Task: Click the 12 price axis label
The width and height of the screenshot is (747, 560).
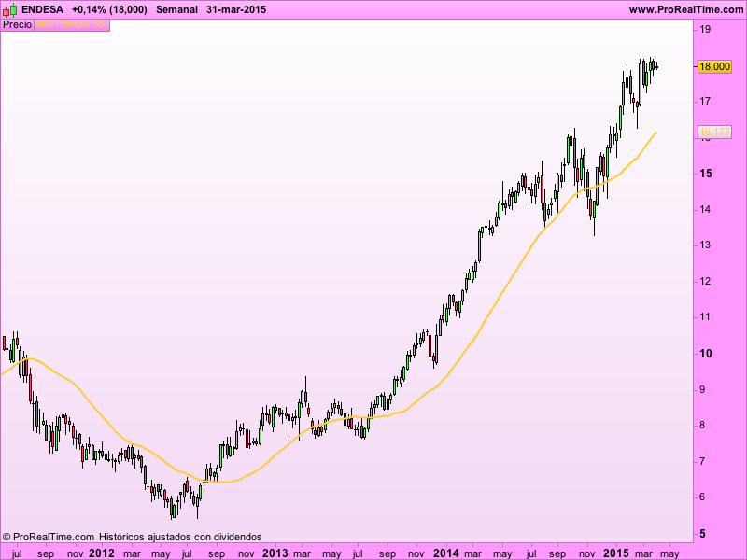Action: (x=705, y=282)
